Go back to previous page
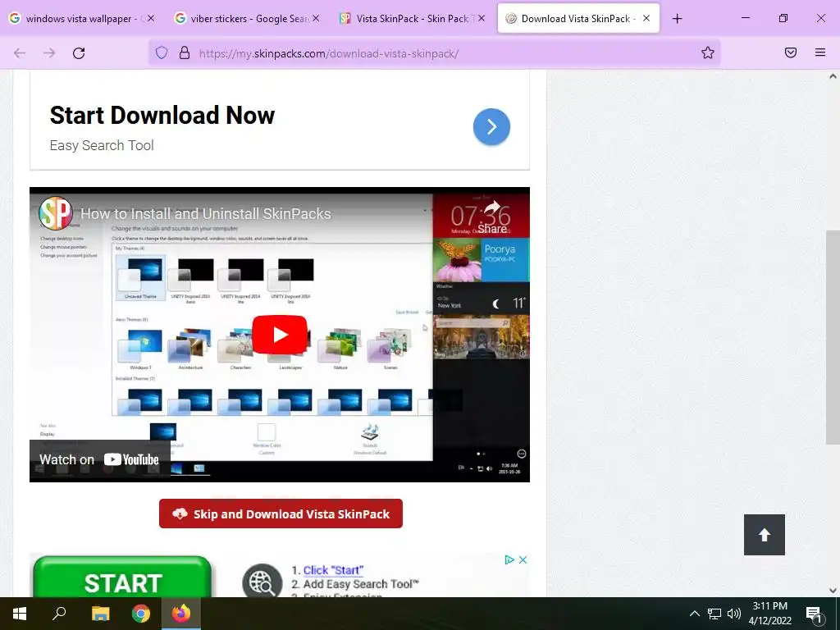The width and height of the screenshot is (840, 630). (x=20, y=53)
